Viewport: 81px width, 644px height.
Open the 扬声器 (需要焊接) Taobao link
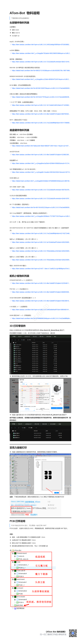pos(41,62)
